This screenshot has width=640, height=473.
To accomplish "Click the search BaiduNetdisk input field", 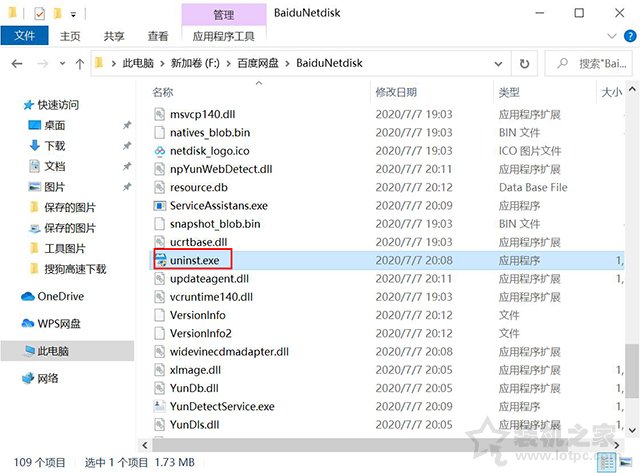I will 588,63.
